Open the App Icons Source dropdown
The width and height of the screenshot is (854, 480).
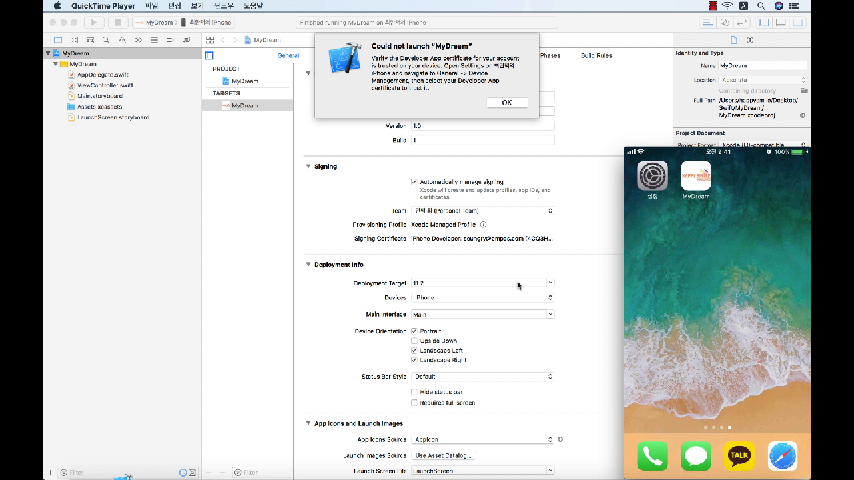point(483,439)
